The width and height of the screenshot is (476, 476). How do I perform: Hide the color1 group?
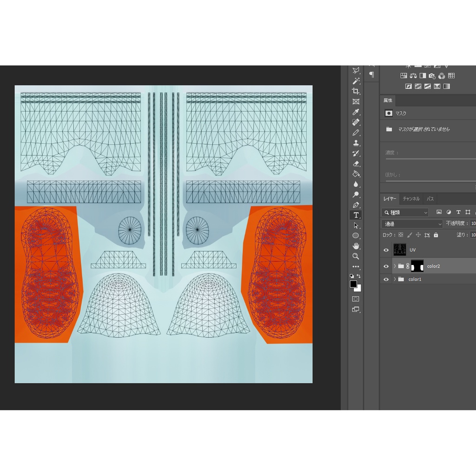click(x=386, y=279)
